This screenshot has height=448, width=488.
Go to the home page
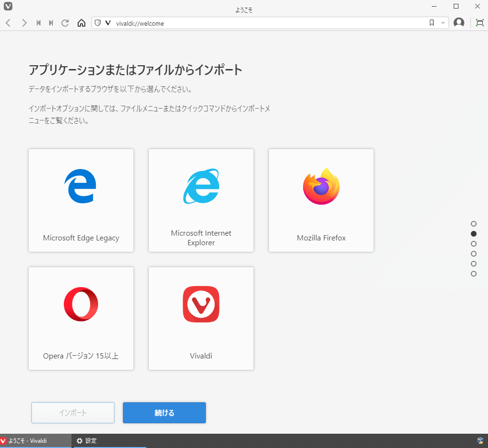click(x=81, y=23)
